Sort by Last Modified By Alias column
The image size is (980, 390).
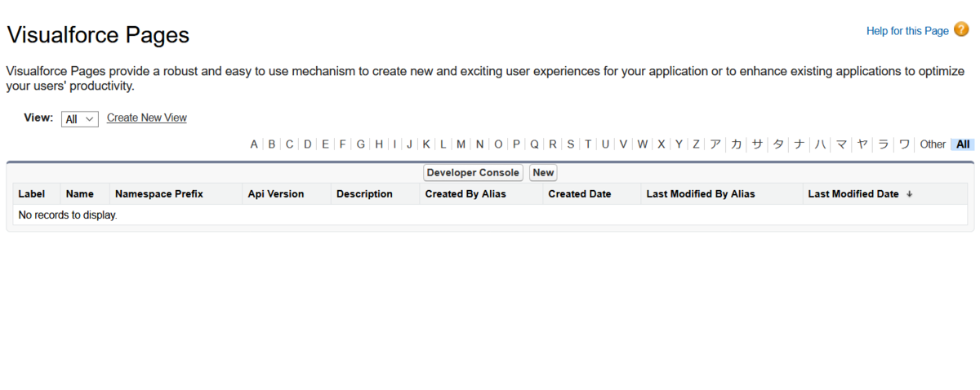point(701,194)
